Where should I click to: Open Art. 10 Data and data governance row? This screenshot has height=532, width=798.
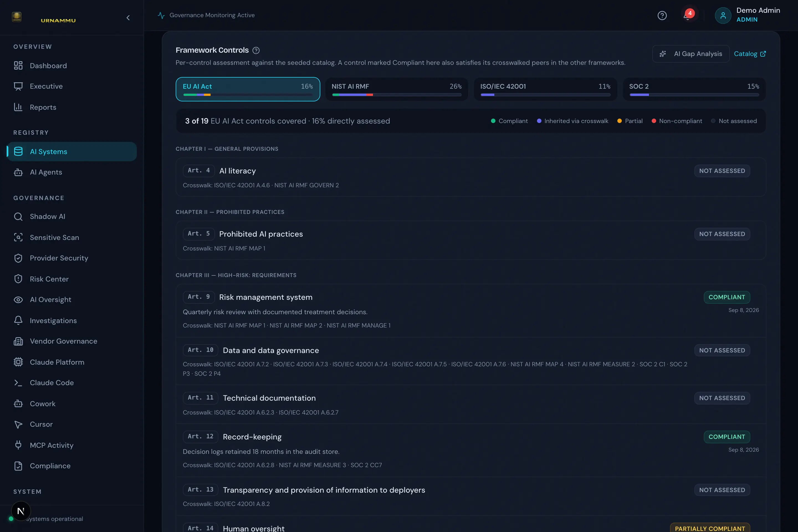click(470, 361)
